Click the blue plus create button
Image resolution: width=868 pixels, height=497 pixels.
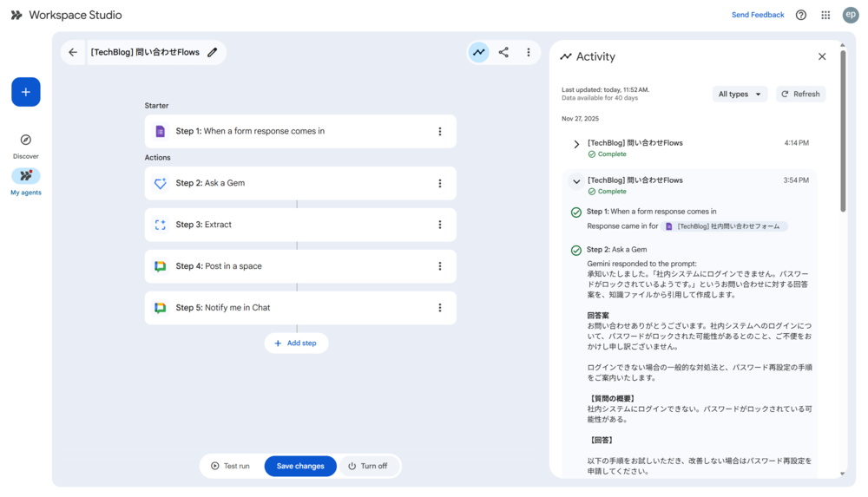(26, 92)
